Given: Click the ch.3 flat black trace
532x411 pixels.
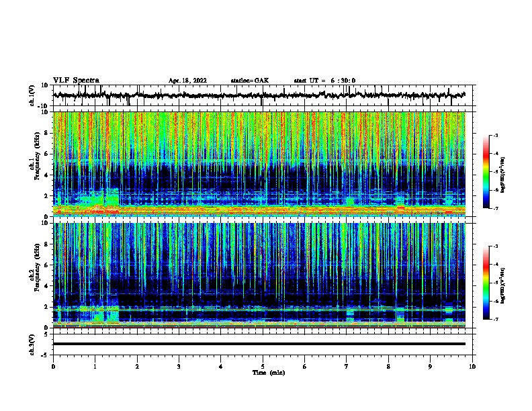Looking at the screenshot, I should 259,344.
